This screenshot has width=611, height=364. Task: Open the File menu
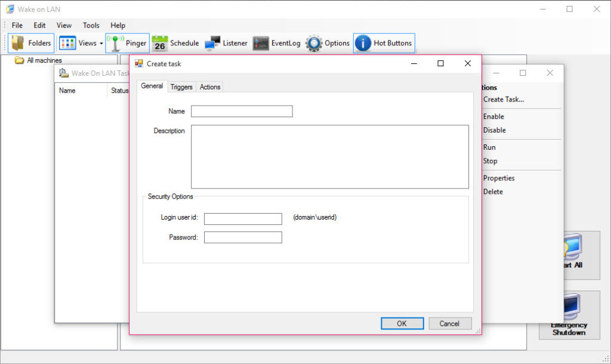tap(17, 25)
